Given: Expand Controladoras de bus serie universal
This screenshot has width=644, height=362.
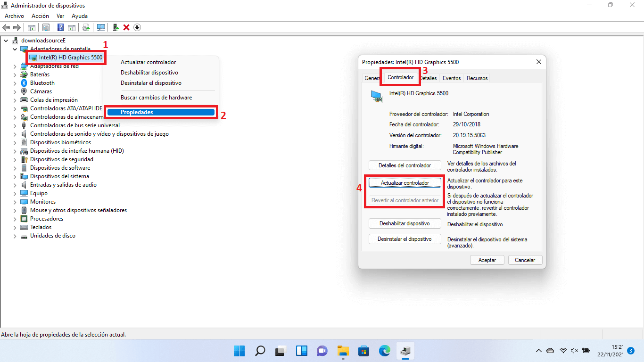Looking at the screenshot, I should tap(15, 125).
